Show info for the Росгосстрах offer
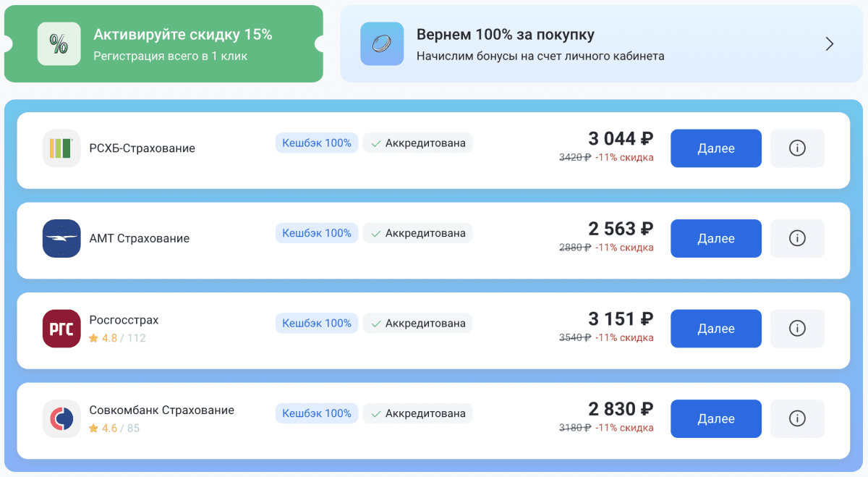 797,329
